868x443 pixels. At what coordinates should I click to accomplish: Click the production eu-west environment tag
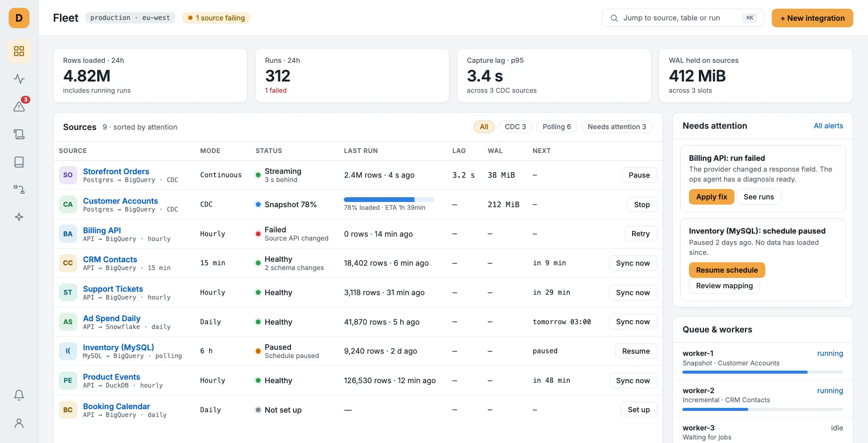(x=130, y=18)
